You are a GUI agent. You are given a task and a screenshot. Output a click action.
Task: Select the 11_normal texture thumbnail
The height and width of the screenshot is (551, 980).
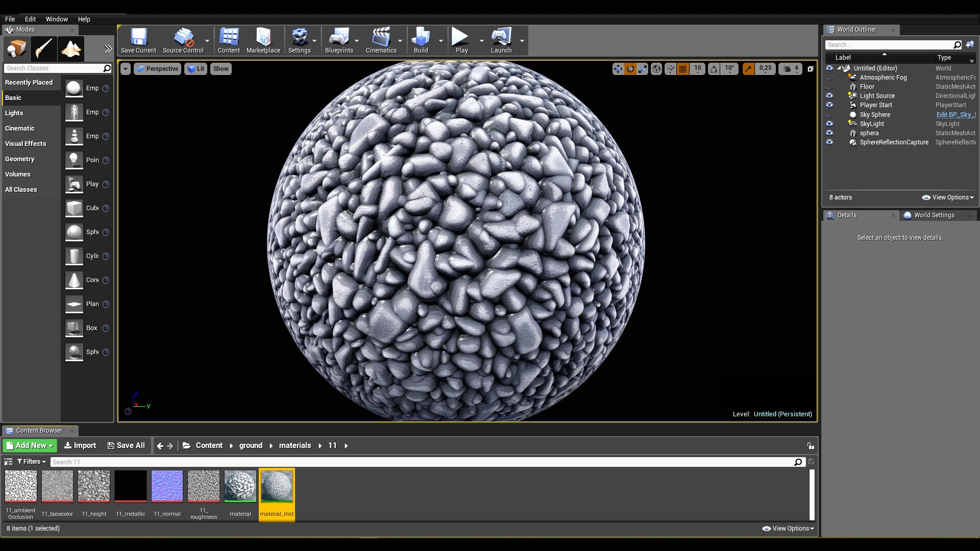167,486
